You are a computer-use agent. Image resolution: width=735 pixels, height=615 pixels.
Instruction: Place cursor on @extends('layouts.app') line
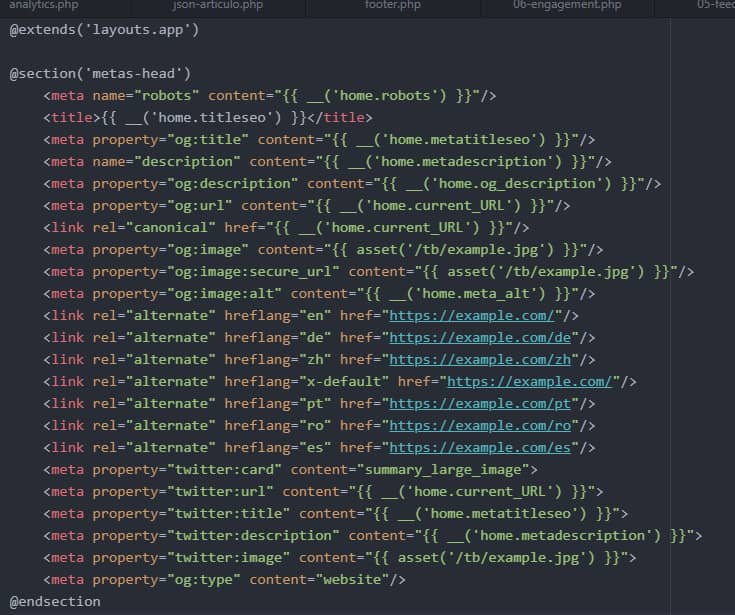(104, 30)
